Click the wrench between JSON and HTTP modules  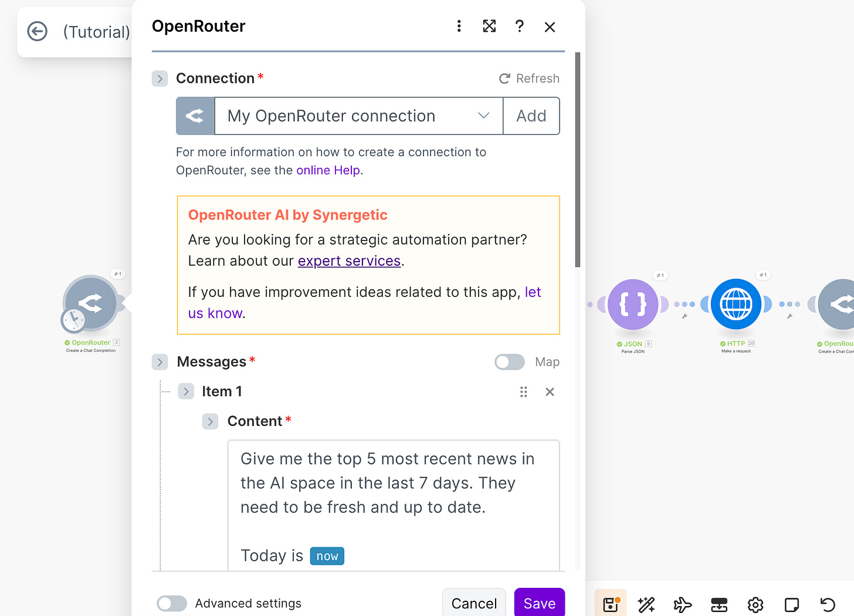(x=684, y=316)
